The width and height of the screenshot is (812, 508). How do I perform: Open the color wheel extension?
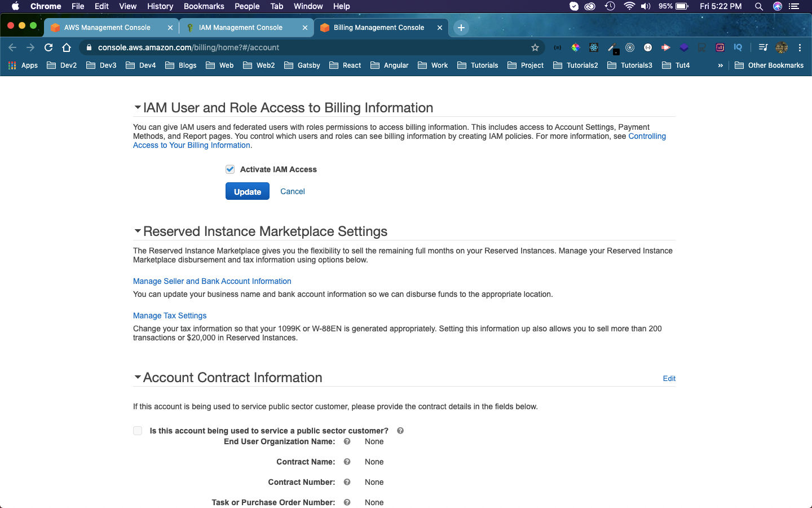(576, 47)
